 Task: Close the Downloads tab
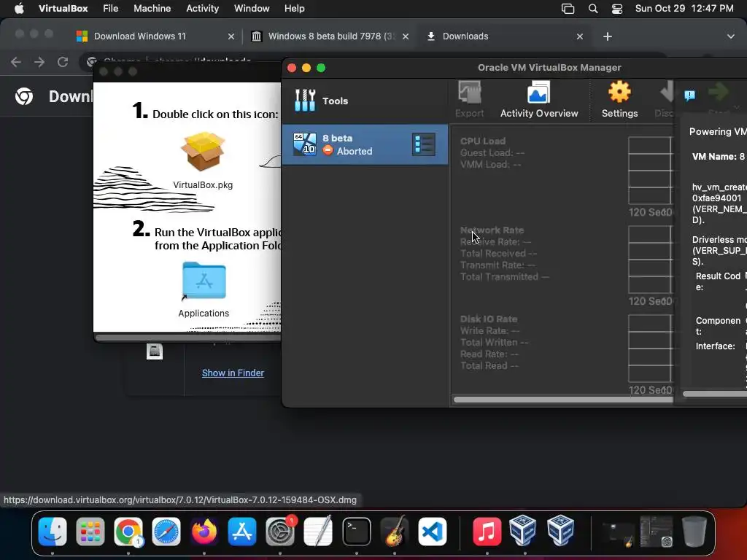580,36
